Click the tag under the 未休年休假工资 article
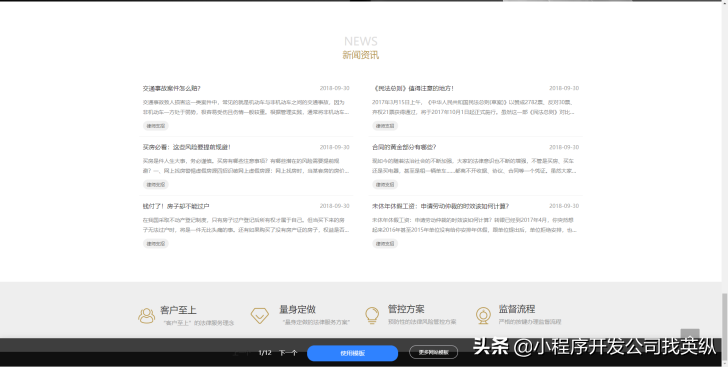728x367 pixels. click(385, 243)
